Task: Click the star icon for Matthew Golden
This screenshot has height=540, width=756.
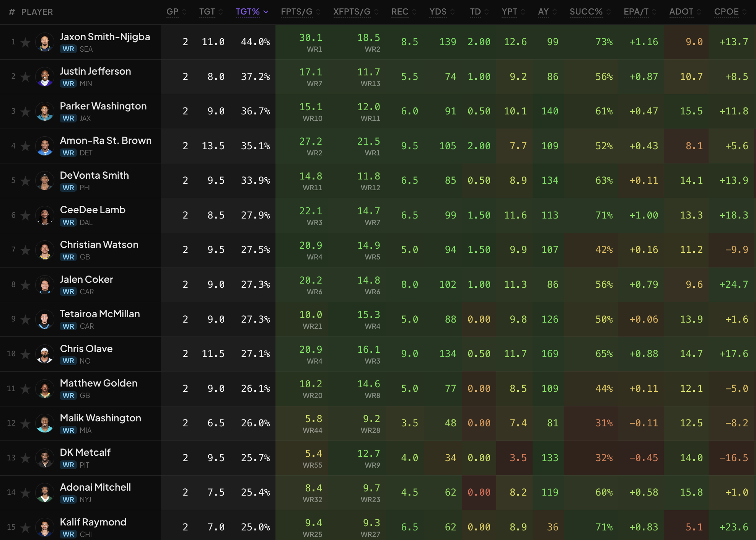Action: (25, 389)
